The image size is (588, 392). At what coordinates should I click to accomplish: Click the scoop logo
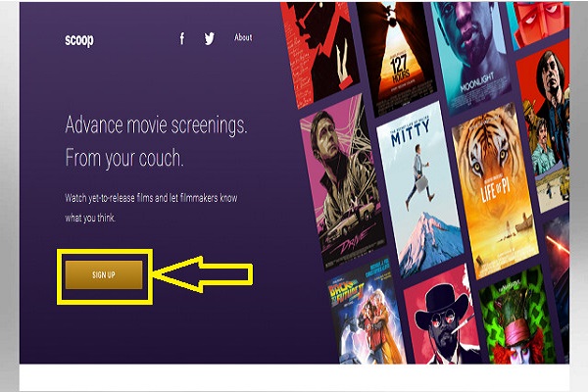pos(79,40)
